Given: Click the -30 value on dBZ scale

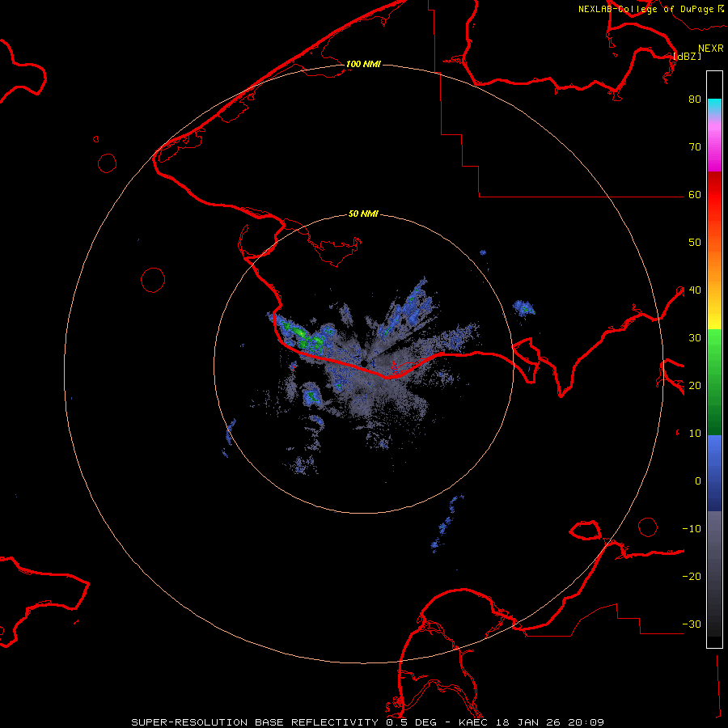Looking at the screenshot, I should [x=692, y=624].
